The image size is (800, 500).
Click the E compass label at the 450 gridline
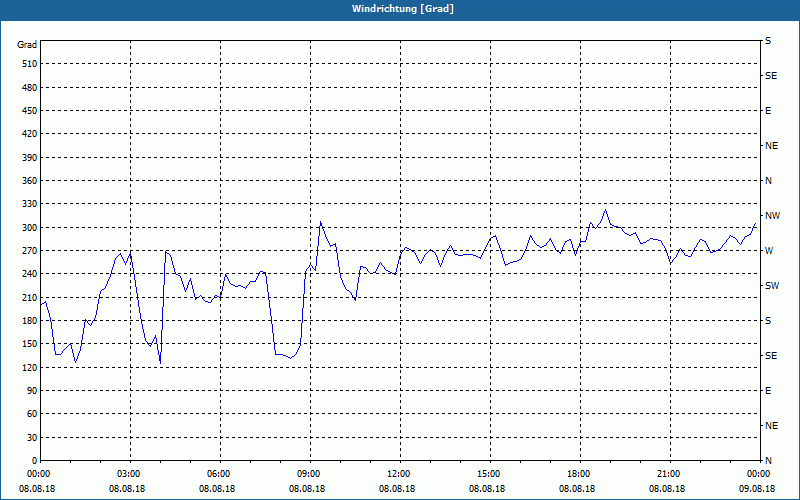point(768,111)
